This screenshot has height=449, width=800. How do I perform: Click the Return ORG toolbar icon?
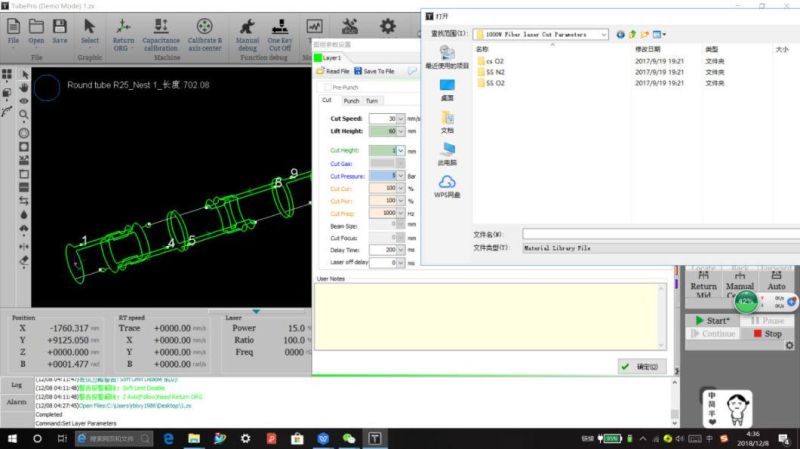[x=123, y=26]
